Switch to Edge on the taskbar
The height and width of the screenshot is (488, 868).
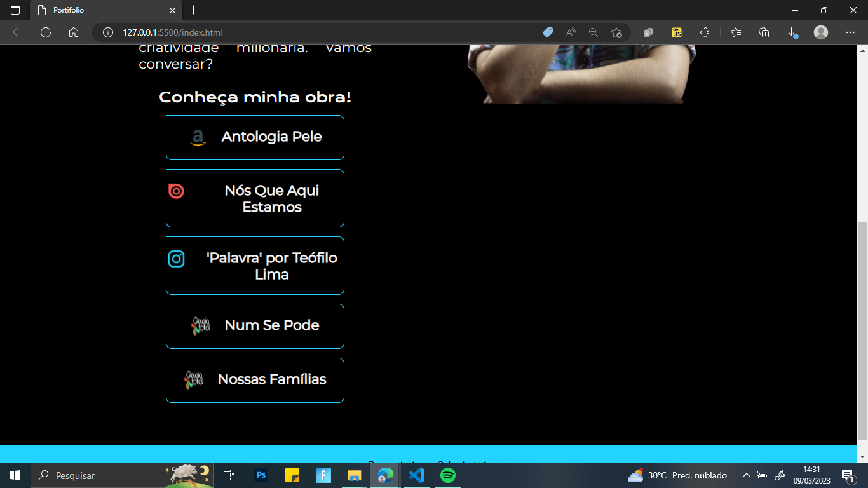pyautogui.click(x=386, y=475)
